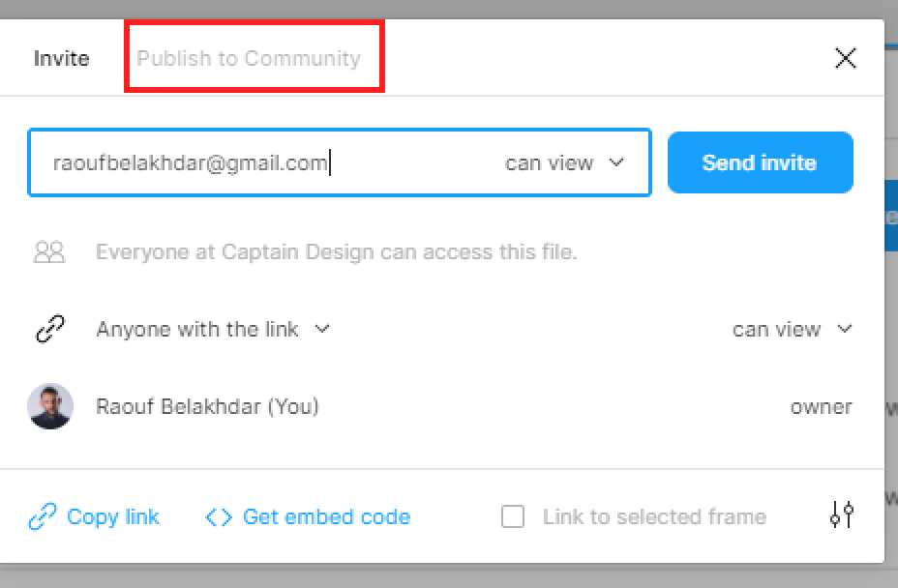Image resolution: width=898 pixels, height=588 pixels.
Task: Expand the Anyone with the link dropdown
Action: [213, 329]
